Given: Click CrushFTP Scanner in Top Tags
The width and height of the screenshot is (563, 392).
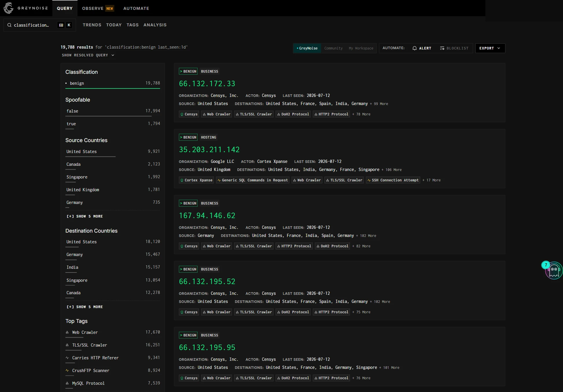Looking at the screenshot, I should (x=113, y=371).
